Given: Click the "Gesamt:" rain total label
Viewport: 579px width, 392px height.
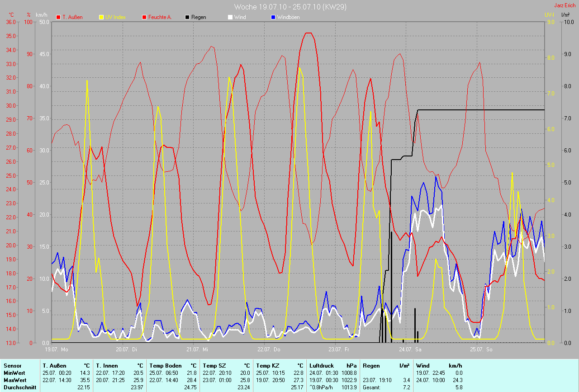Looking at the screenshot, I should point(372,387).
